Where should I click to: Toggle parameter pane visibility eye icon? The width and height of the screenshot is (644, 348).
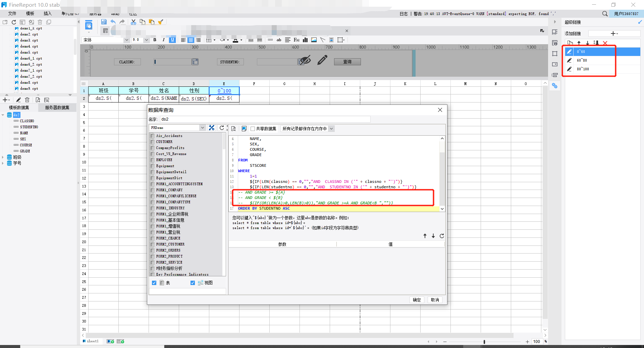305,60
